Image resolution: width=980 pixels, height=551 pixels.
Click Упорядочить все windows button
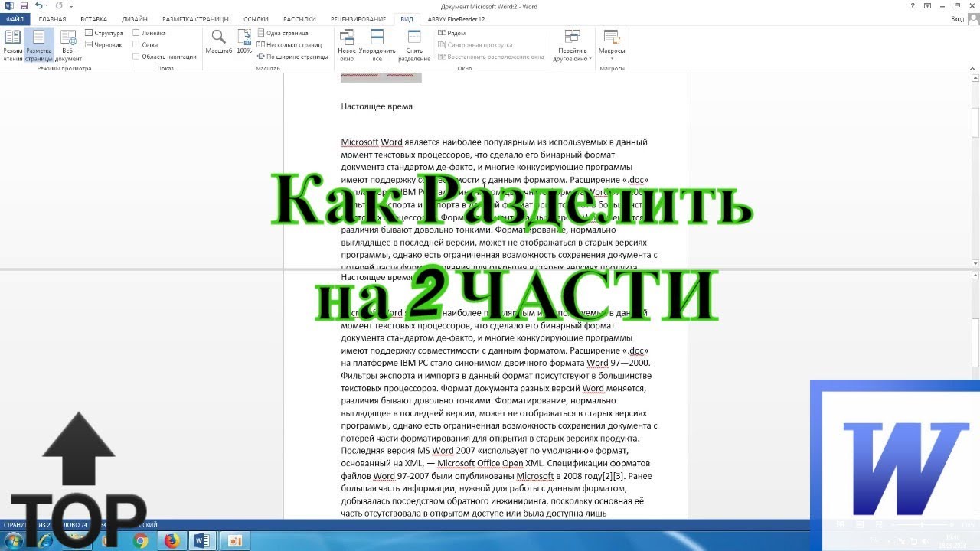[377, 46]
